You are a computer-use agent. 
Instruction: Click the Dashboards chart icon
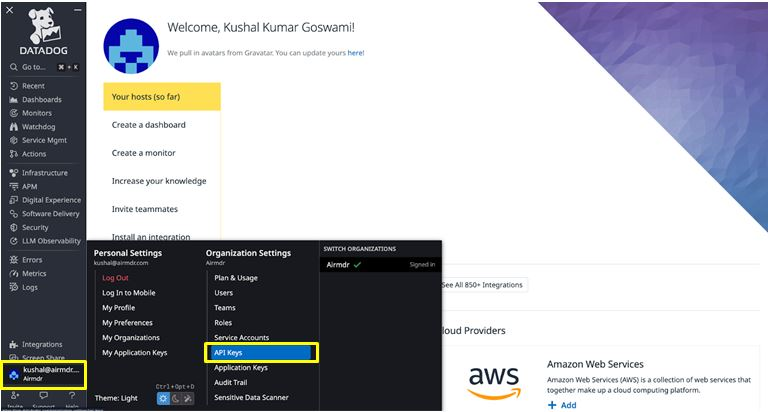[14, 99]
